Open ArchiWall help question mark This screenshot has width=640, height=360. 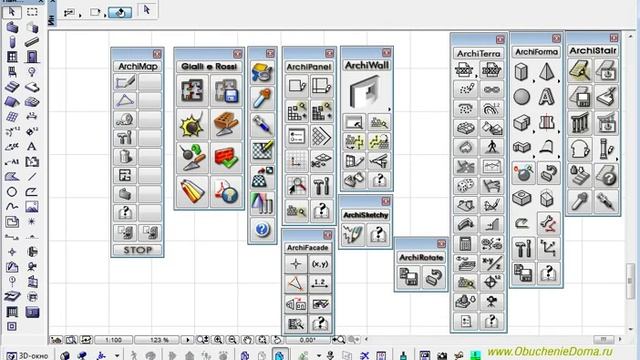point(380,180)
